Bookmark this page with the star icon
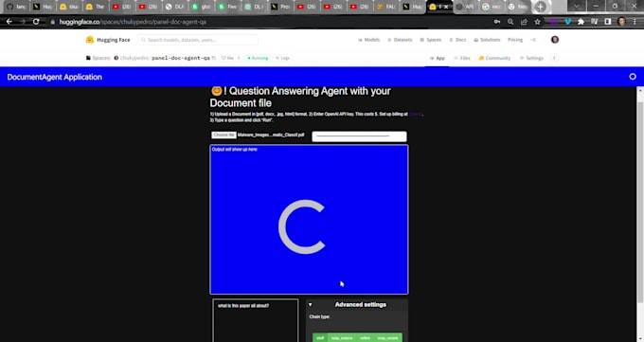This screenshot has width=644, height=342. click(x=537, y=22)
